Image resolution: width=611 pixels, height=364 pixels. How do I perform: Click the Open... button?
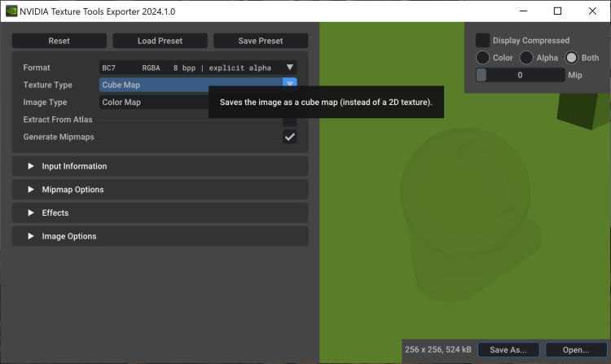point(576,350)
